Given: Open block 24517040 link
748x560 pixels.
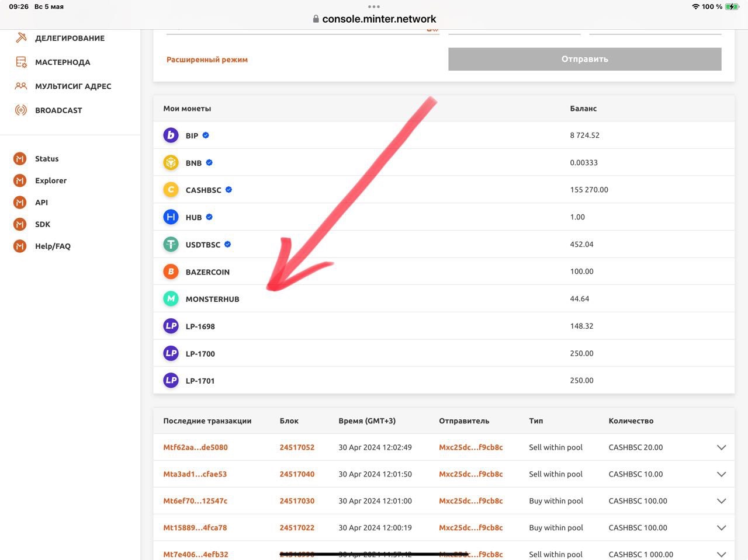Looking at the screenshot, I should pyautogui.click(x=297, y=474).
